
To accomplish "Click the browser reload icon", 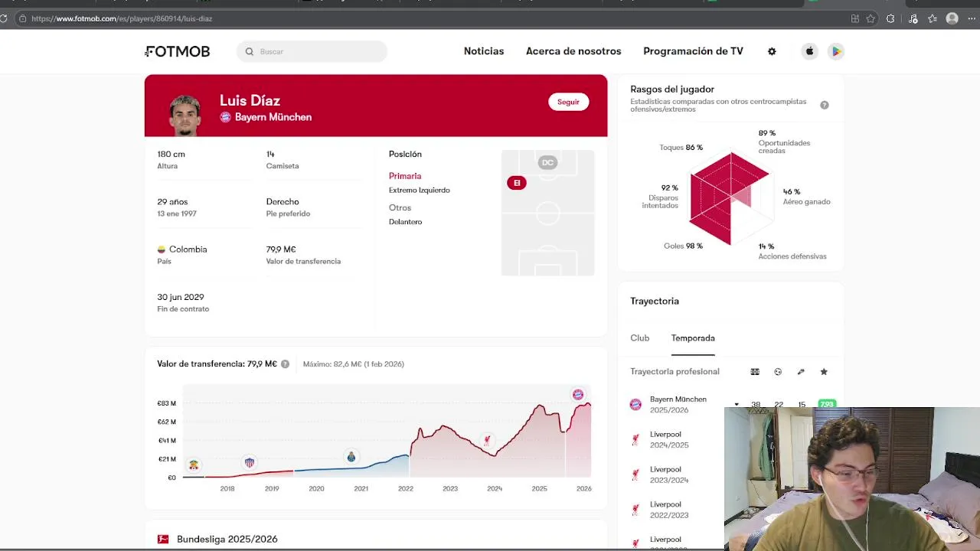I will pyautogui.click(x=4, y=18).
